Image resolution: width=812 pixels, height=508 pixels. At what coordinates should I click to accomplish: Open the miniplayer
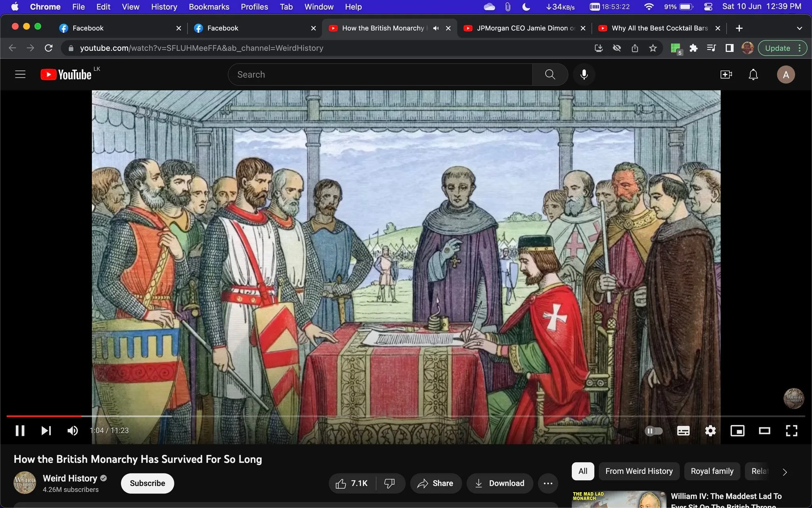coord(737,431)
